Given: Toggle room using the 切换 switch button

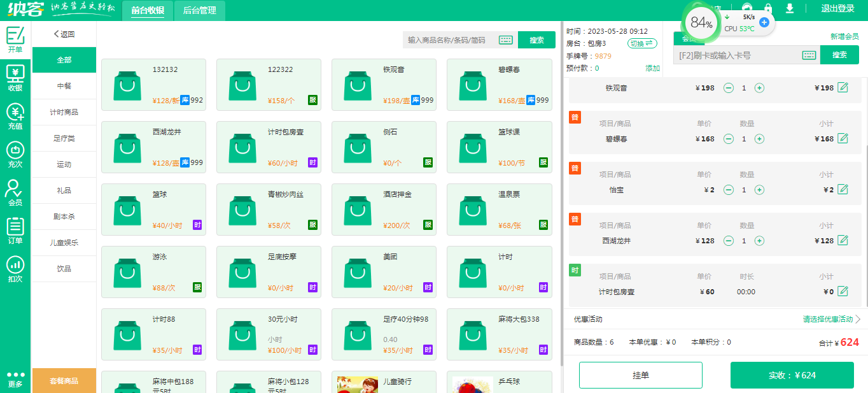Looking at the screenshot, I should pos(642,43).
